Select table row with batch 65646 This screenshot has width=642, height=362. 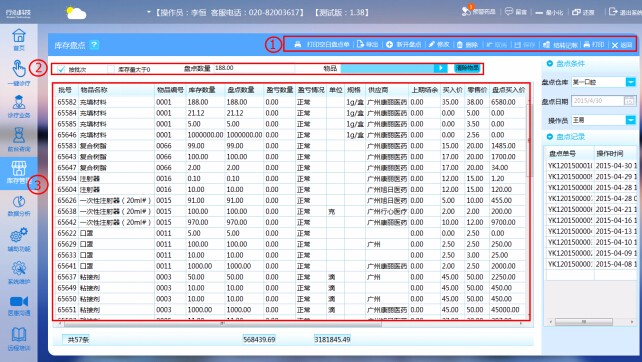coord(290,135)
